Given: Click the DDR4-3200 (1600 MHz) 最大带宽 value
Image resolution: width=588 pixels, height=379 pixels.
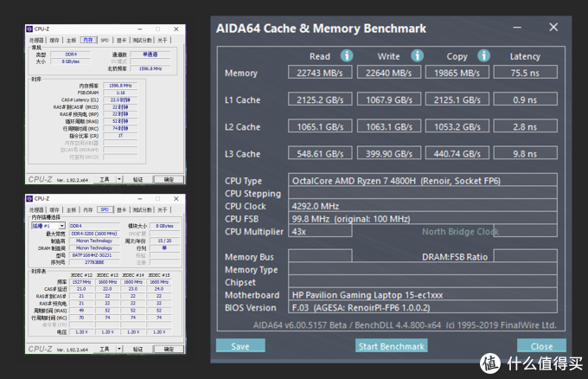Looking at the screenshot, I should pyautogui.click(x=94, y=234).
